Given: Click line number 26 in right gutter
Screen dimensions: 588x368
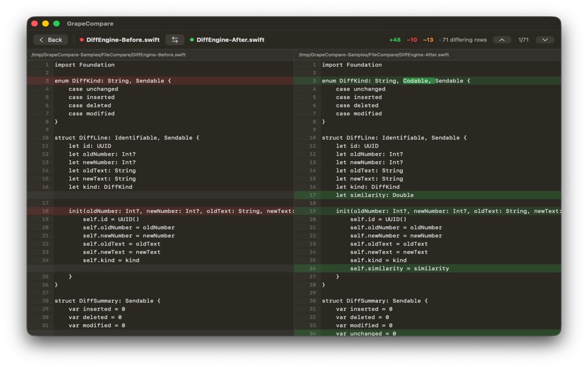Looking at the screenshot, I should [313, 268].
